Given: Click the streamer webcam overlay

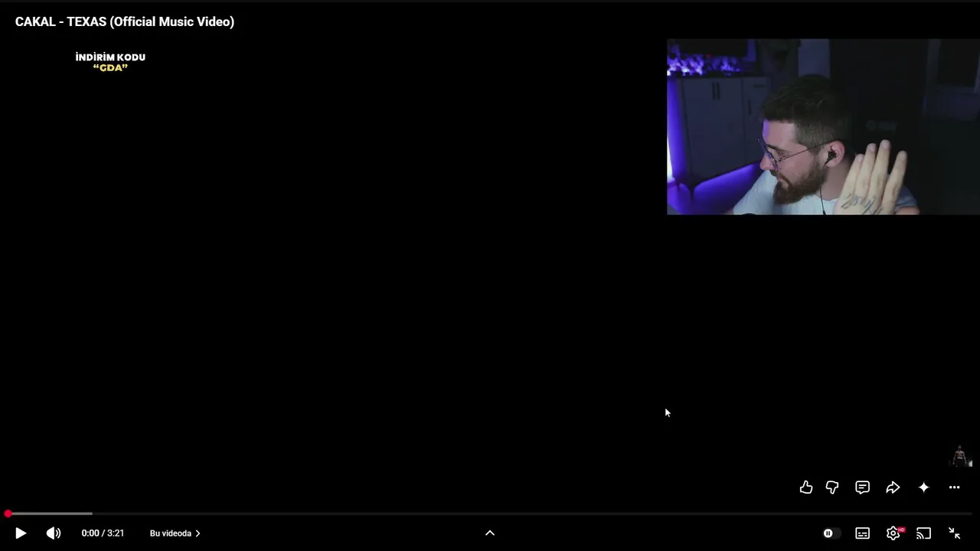Looking at the screenshot, I should pos(823,127).
